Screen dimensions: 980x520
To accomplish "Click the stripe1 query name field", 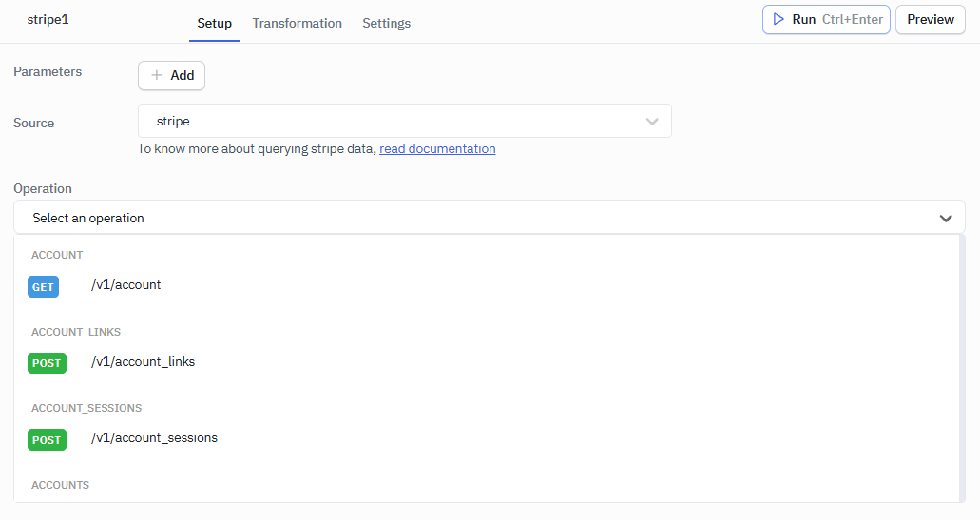I will (x=48, y=19).
